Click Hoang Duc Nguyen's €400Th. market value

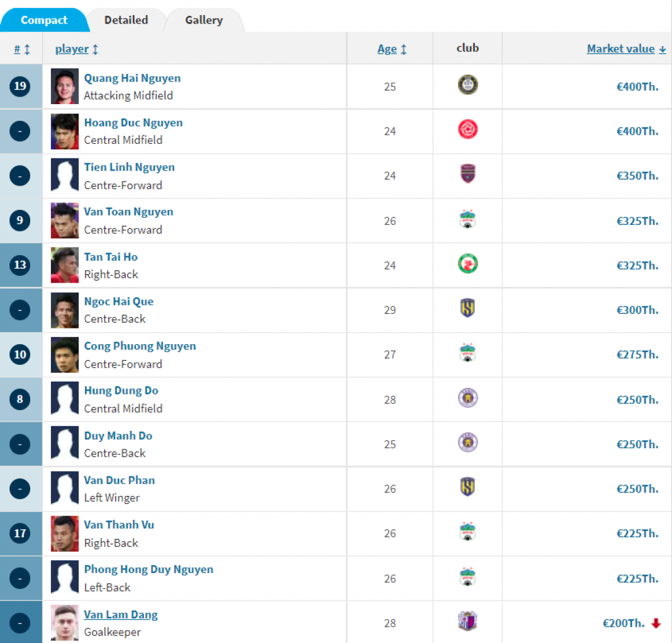[x=638, y=131]
